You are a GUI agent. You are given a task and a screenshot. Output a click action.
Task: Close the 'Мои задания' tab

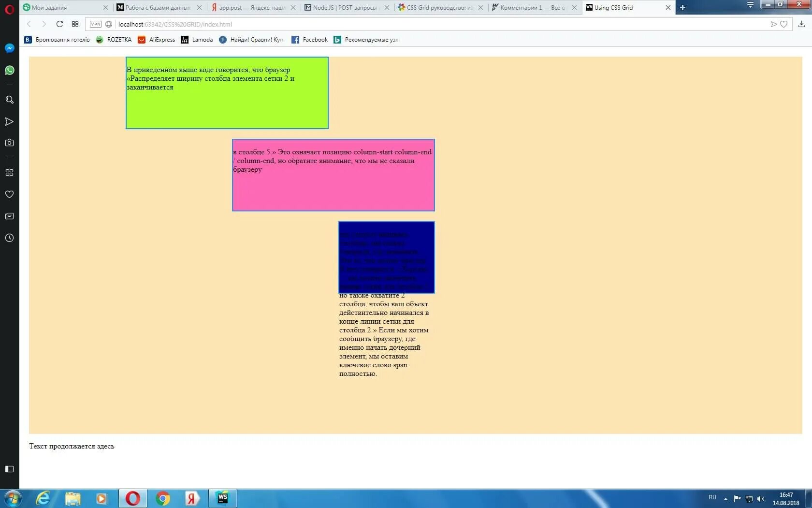[105, 8]
